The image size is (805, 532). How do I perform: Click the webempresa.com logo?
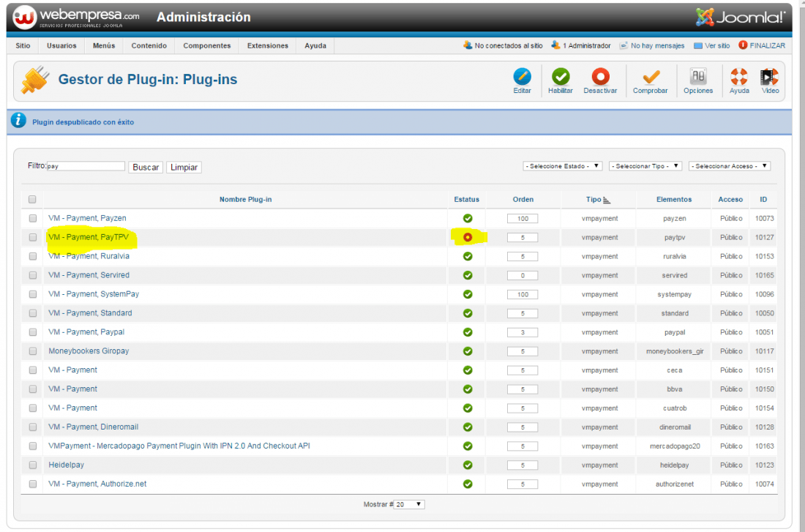[x=77, y=17]
